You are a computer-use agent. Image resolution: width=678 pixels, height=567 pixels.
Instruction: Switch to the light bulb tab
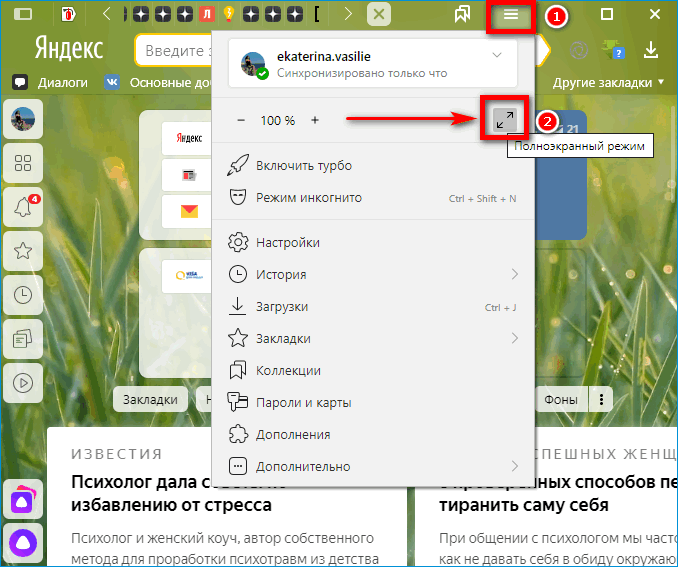click(x=229, y=14)
